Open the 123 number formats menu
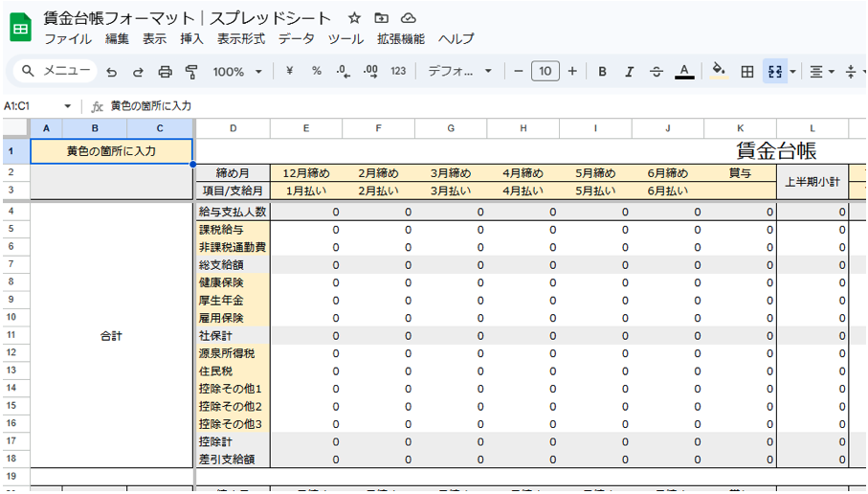The width and height of the screenshot is (868, 494). click(x=398, y=71)
